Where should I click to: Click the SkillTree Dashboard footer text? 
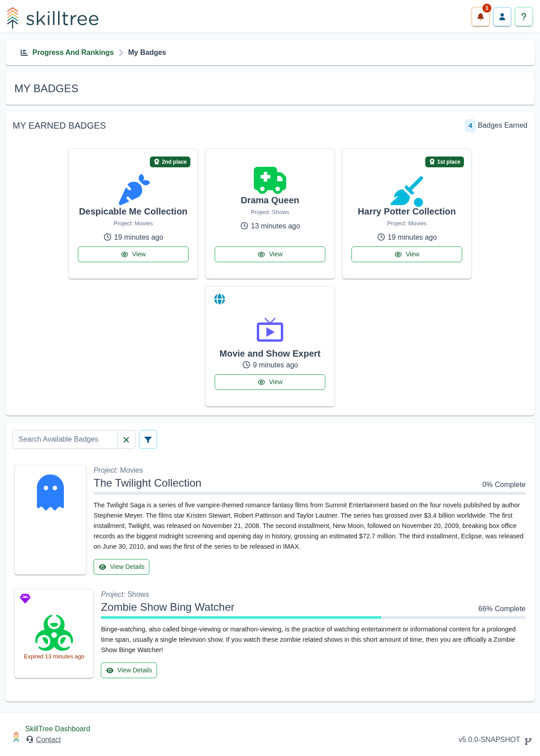click(x=58, y=729)
